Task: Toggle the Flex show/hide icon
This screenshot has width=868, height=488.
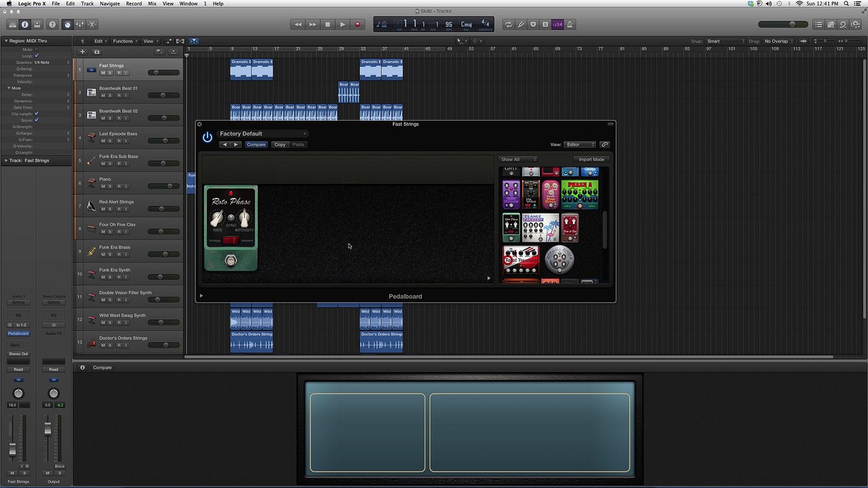Action: click(180, 41)
